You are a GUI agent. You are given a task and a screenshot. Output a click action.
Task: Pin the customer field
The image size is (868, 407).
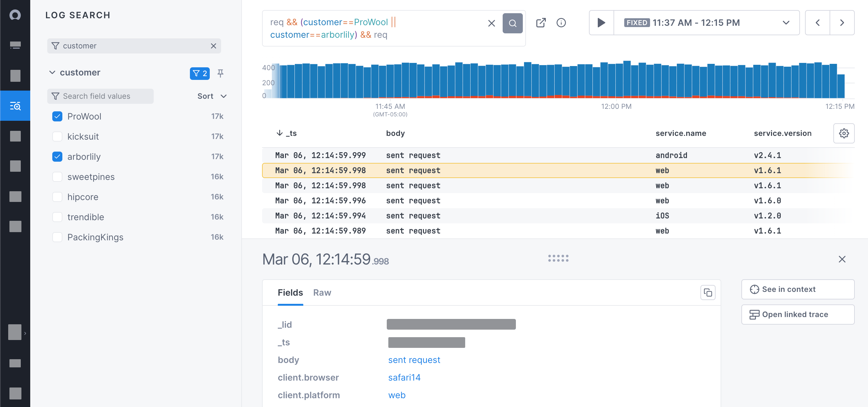(220, 73)
